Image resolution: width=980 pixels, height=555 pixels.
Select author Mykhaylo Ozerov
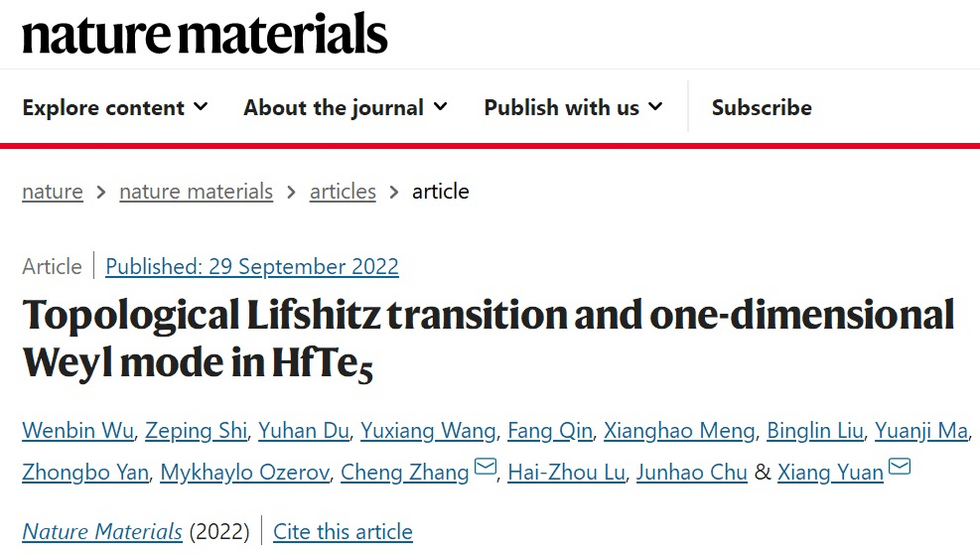point(245,472)
